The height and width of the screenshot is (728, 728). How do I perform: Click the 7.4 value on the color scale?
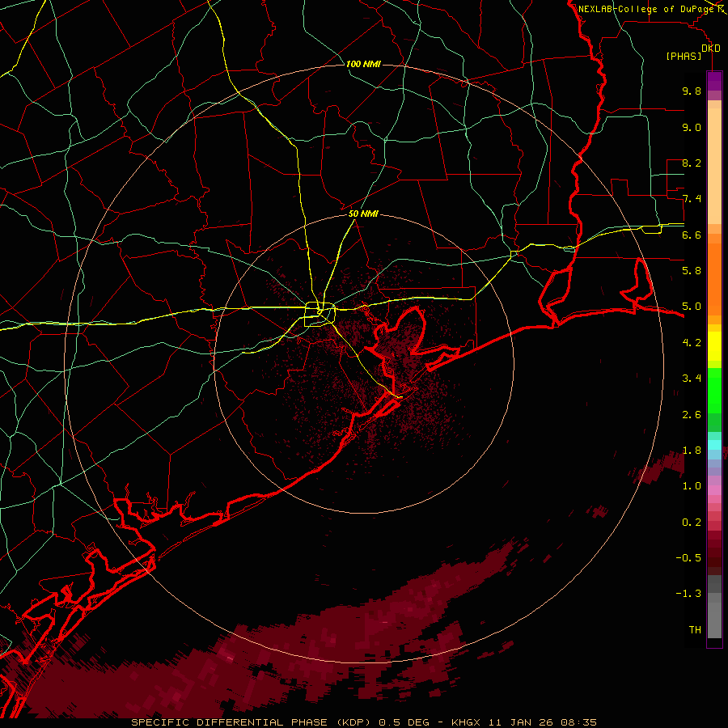pos(692,199)
